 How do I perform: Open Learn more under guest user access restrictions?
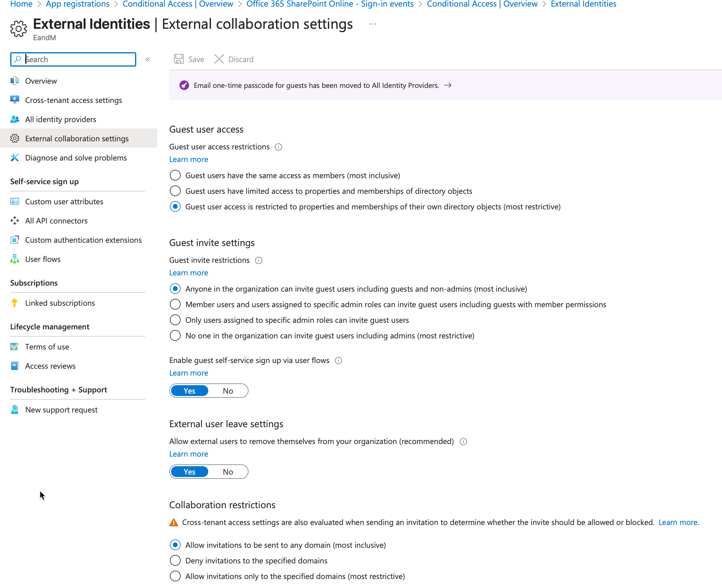point(188,159)
